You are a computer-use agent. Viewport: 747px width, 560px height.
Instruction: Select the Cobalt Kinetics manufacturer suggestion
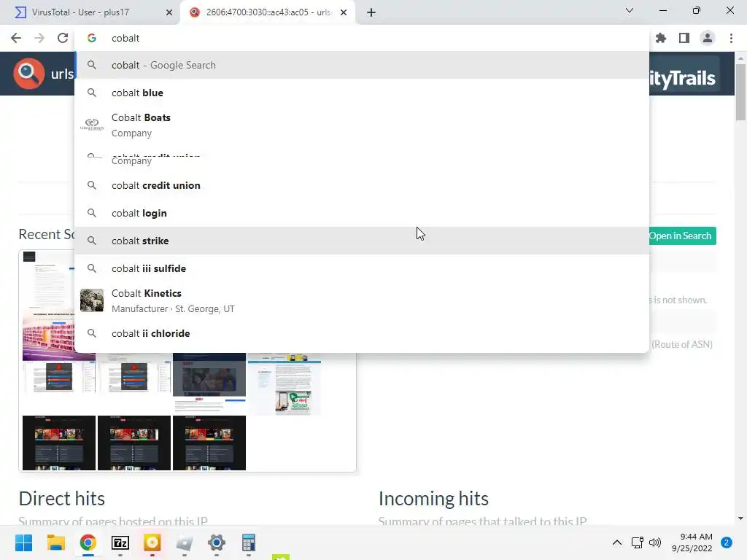[x=362, y=301]
